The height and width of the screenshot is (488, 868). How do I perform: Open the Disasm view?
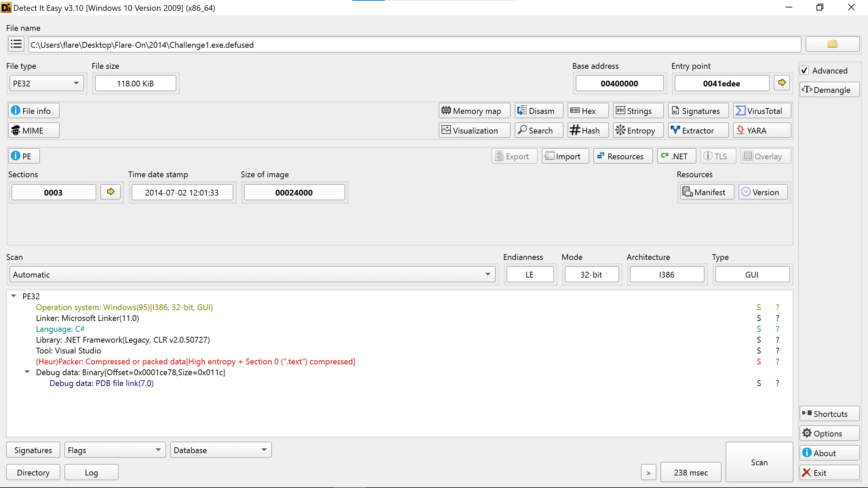[538, 111]
